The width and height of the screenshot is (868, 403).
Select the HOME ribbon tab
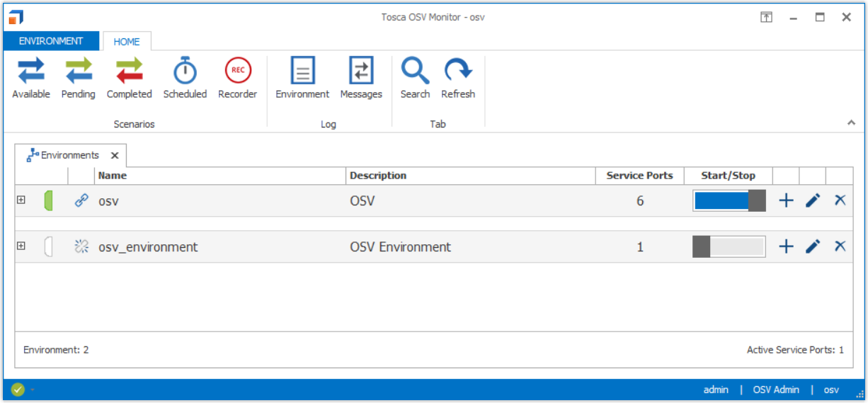127,42
